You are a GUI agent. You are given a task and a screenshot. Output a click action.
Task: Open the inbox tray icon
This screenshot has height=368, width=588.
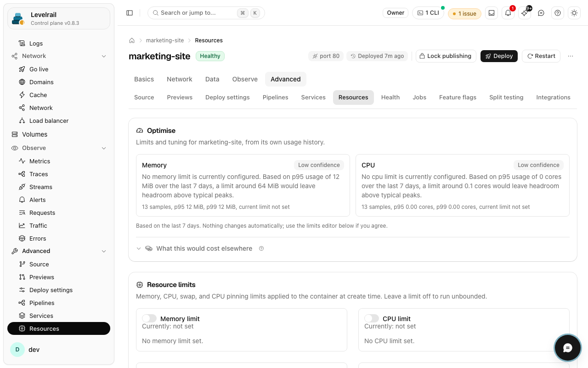(492, 13)
